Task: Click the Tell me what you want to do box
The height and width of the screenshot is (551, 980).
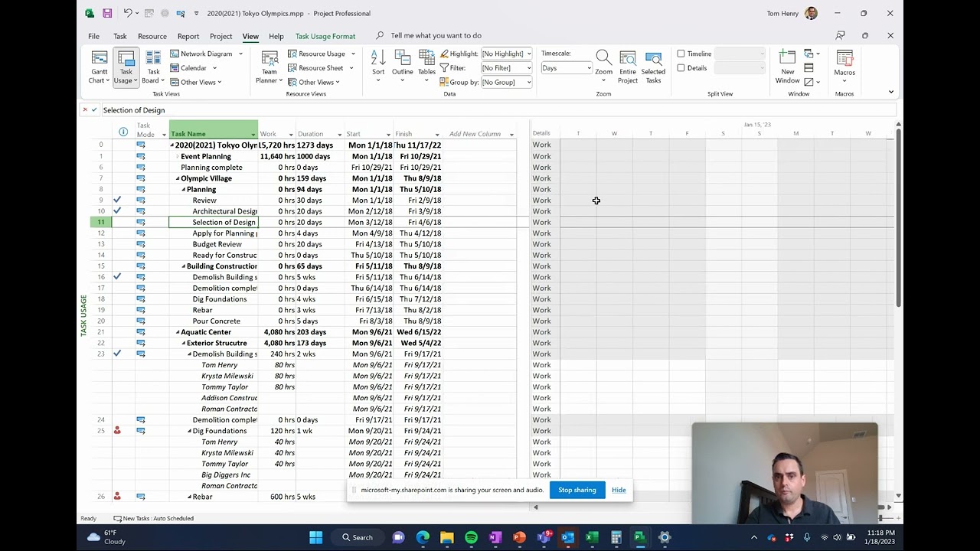Action: tap(436, 36)
